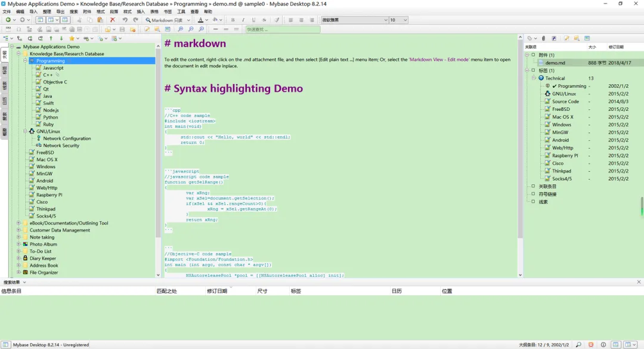Image resolution: width=644 pixels, height=349 pixels.
Task: Click the square box beside 关联条目
Action: pyautogui.click(x=533, y=186)
